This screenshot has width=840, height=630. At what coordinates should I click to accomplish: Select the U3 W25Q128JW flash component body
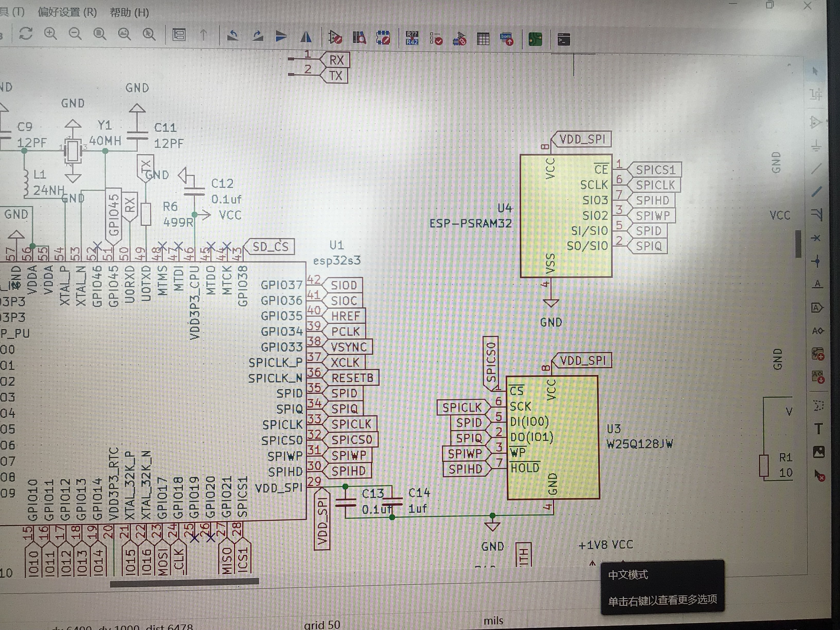click(553, 437)
